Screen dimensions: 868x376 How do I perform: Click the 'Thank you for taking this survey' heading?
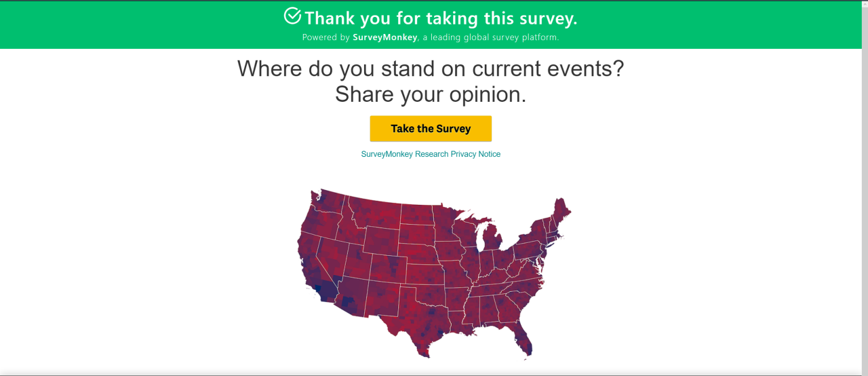(441, 18)
